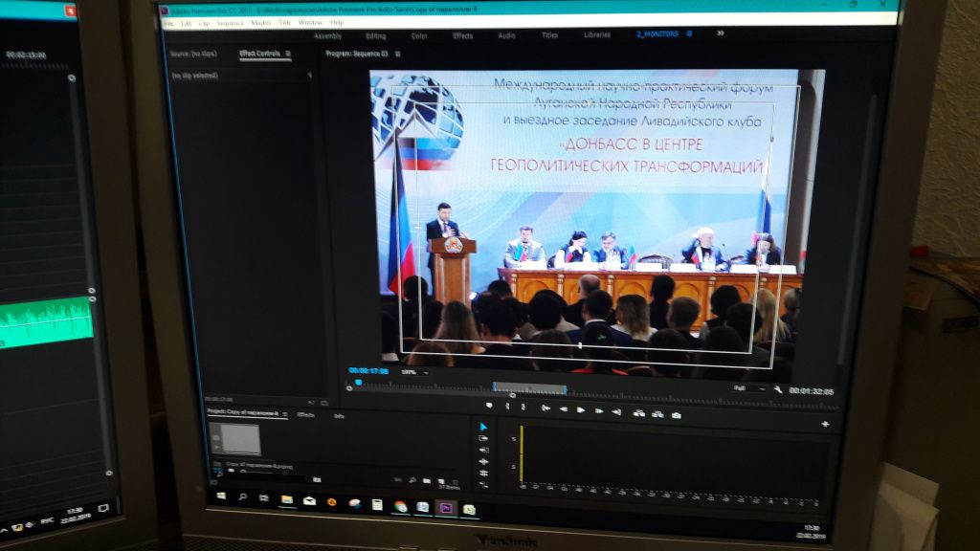Collapse the Effect Controls timeline arrow
Viewport: 980px width, 551px height.
pos(309,76)
